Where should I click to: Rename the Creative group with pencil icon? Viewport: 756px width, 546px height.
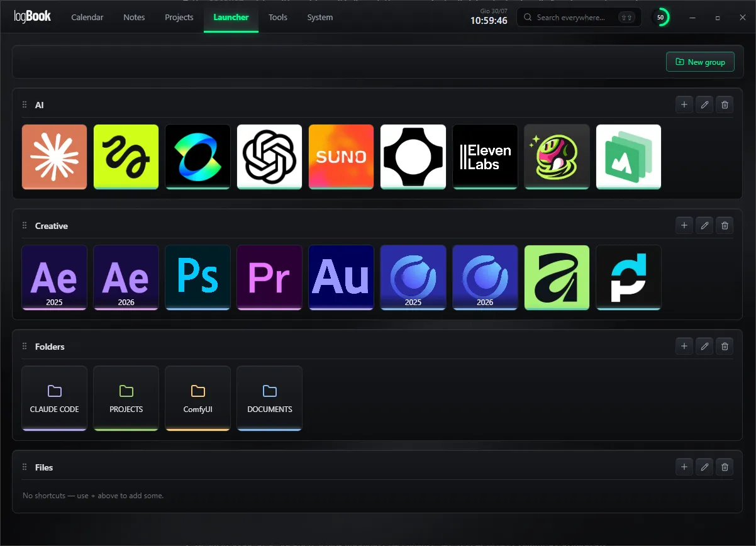[705, 225]
